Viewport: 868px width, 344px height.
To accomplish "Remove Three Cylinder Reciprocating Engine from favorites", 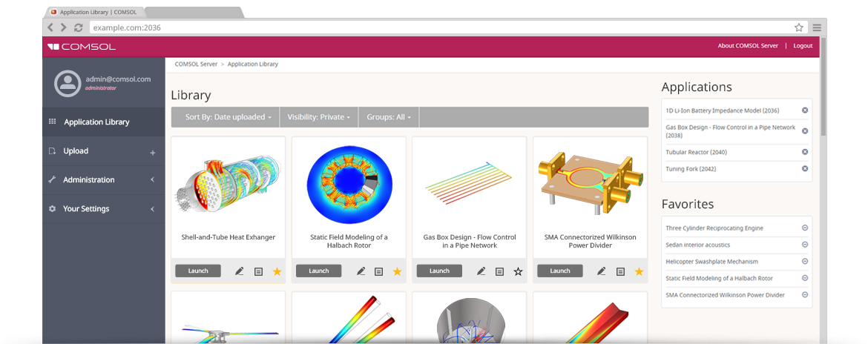I will click(x=805, y=228).
